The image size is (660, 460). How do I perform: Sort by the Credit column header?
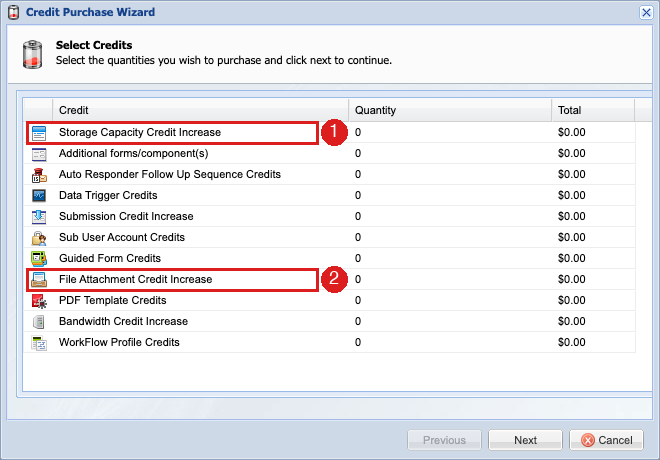click(200, 110)
